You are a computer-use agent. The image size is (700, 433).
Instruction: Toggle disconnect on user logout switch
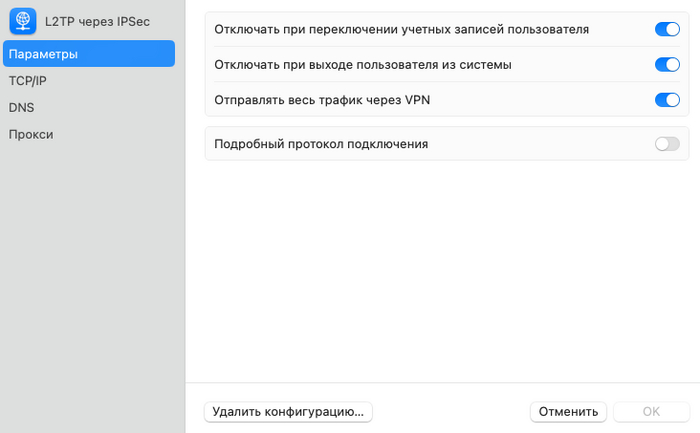pyautogui.click(x=666, y=65)
